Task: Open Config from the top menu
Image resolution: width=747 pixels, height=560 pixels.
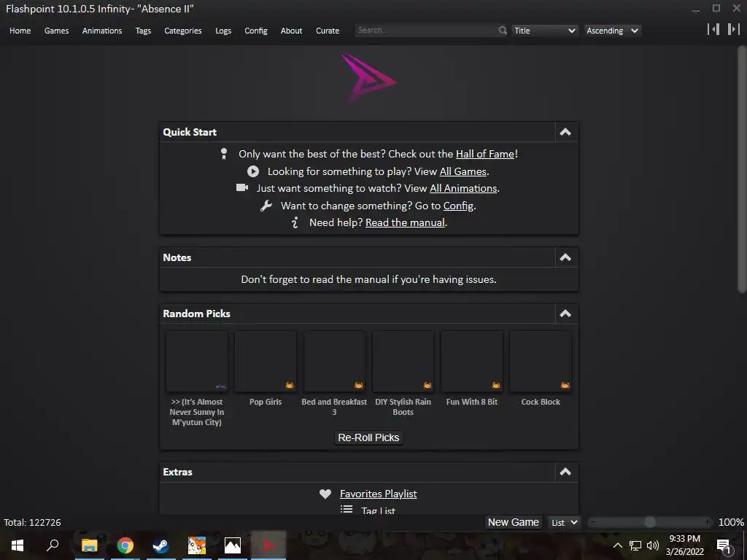Action: click(256, 31)
